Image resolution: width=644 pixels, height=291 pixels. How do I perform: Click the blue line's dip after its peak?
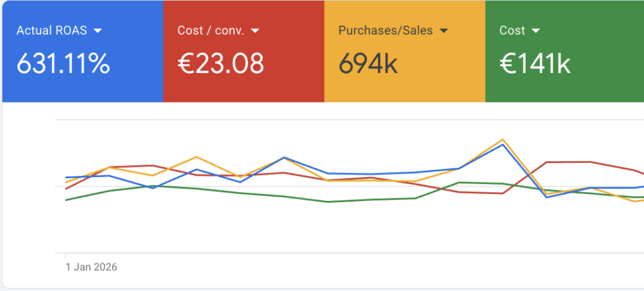pyautogui.click(x=546, y=197)
